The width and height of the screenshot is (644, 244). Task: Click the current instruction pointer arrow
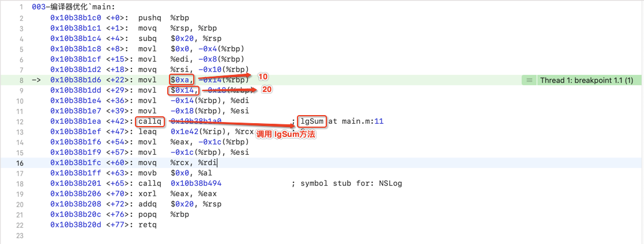coord(36,81)
